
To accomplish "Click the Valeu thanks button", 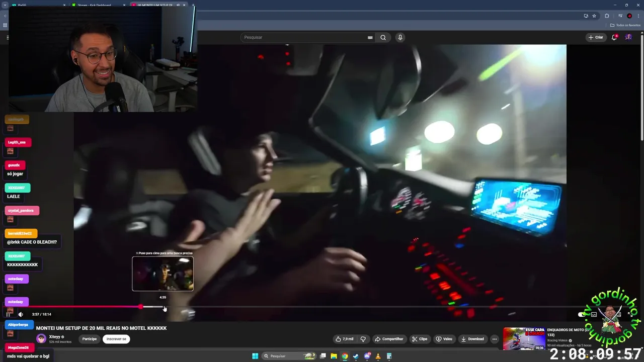I will (444, 339).
